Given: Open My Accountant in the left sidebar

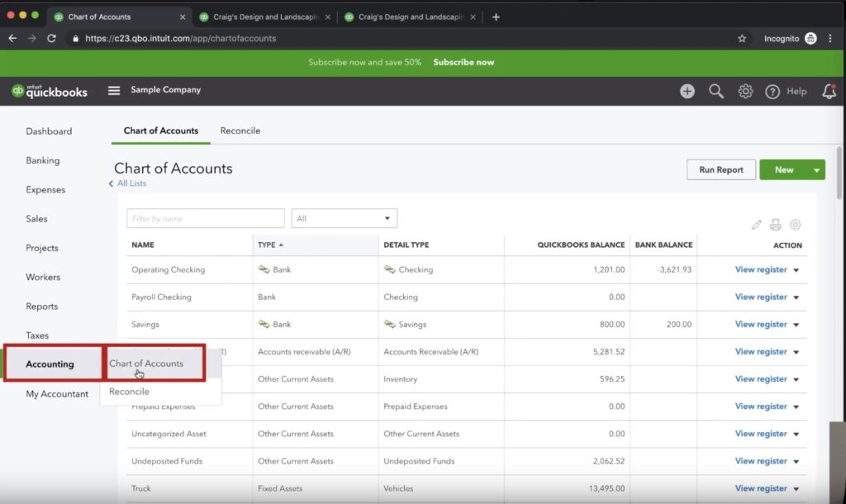Looking at the screenshot, I should coord(57,394).
